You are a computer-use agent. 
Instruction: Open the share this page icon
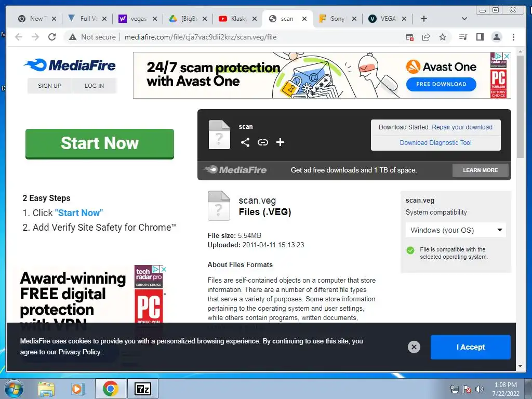click(426, 37)
